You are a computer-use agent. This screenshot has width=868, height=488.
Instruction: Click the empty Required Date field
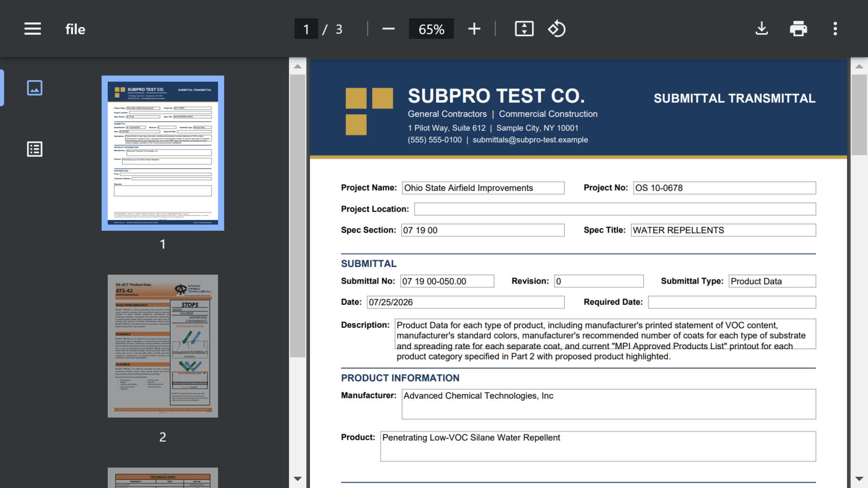click(x=732, y=302)
